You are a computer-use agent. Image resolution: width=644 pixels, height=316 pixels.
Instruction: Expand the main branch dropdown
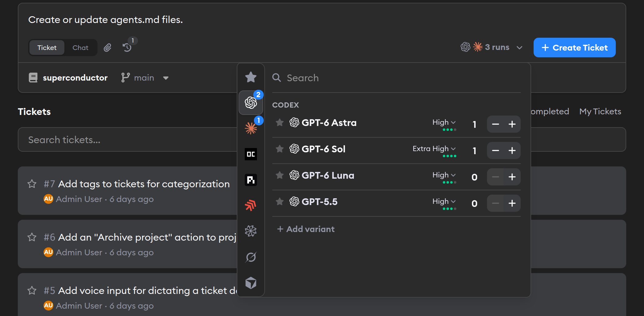pos(145,78)
